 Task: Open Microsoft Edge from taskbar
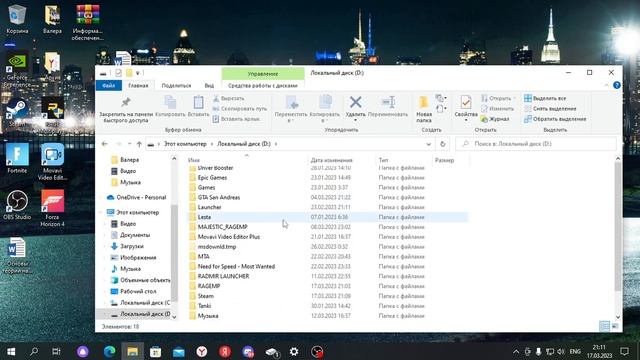point(109,351)
